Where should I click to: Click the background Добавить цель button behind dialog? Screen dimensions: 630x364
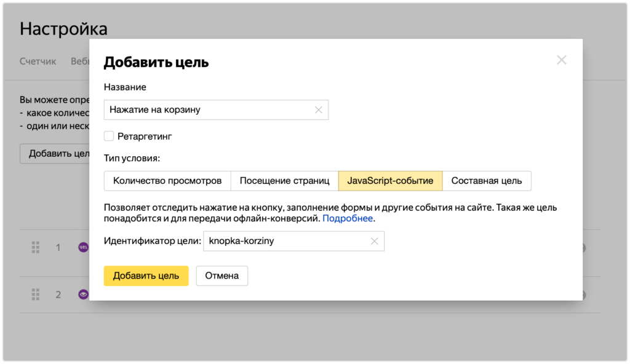[55, 154]
